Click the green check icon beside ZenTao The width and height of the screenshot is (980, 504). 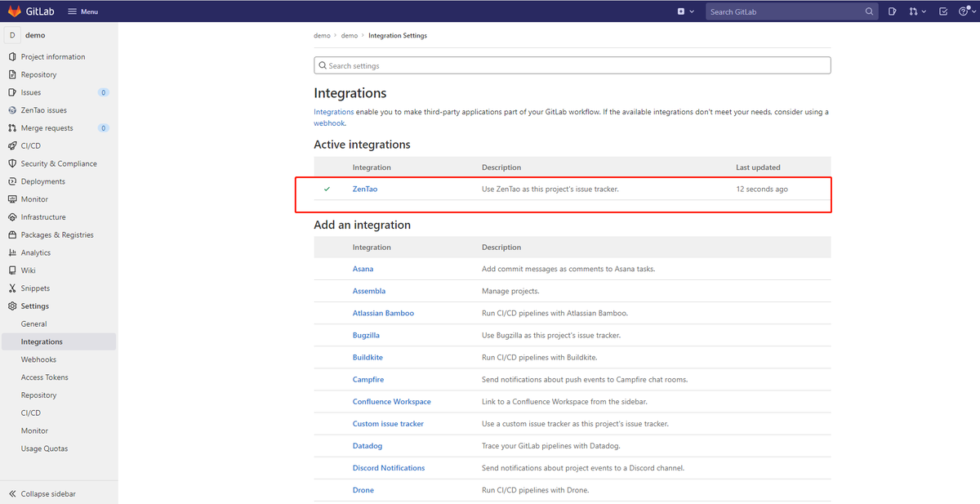[x=327, y=189]
